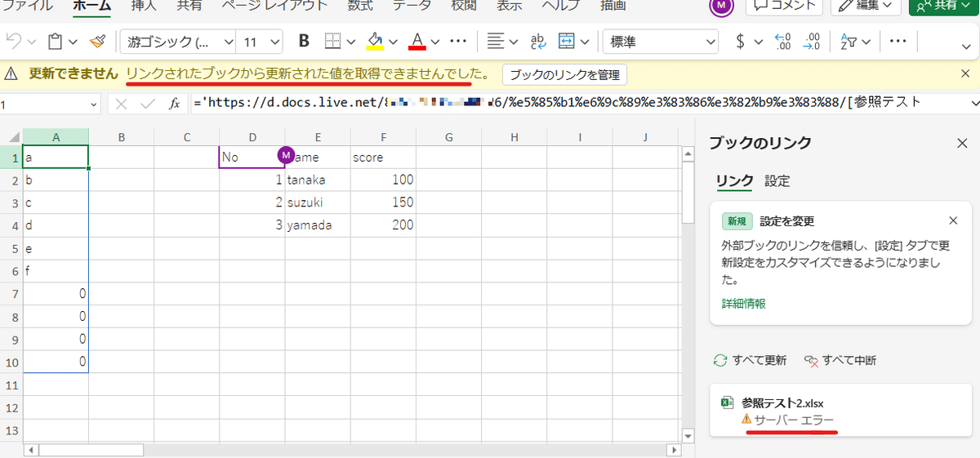Open Sort and Filter icon
Image resolution: width=980 pixels, height=458 pixels.
pos(848,41)
